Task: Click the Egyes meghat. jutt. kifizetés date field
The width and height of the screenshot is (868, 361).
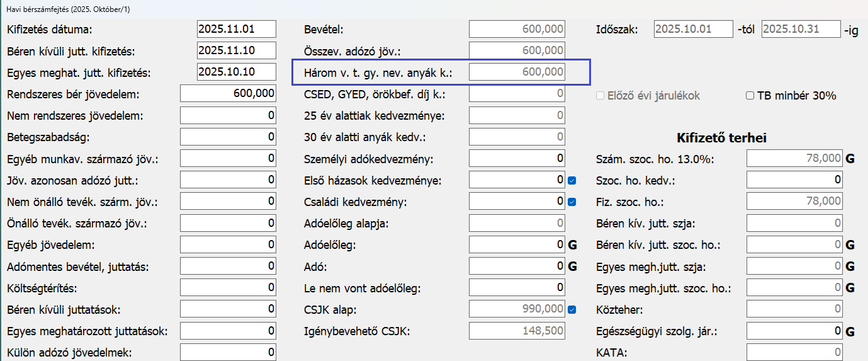Action: click(x=236, y=72)
